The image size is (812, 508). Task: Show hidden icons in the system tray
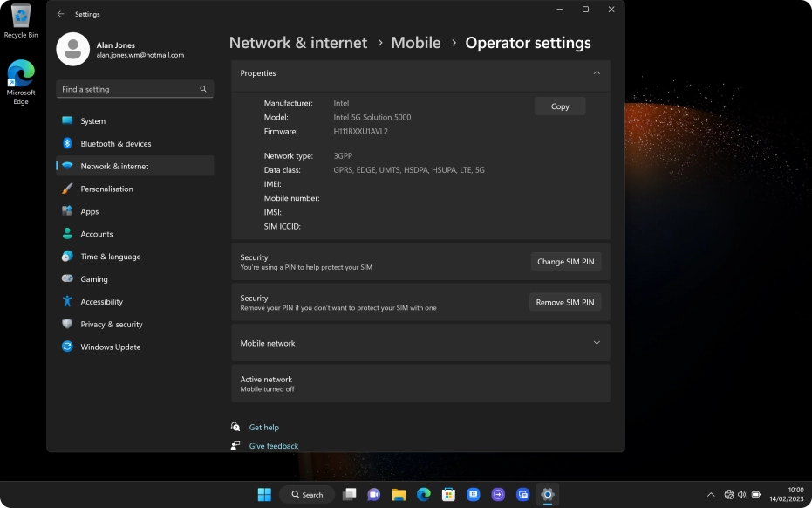tap(710, 494)
